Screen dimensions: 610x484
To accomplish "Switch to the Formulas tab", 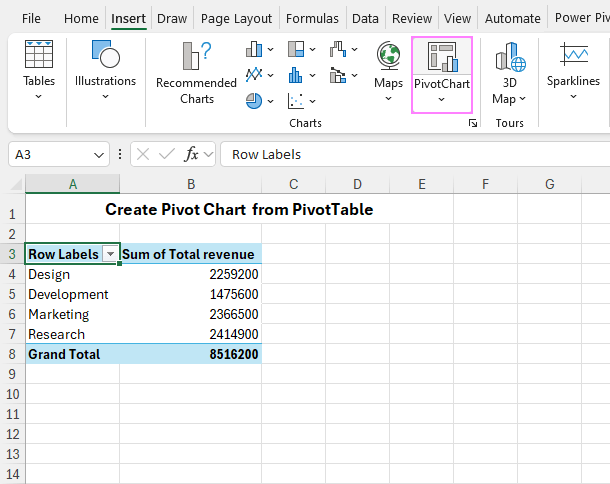I will tap(312, 18).
